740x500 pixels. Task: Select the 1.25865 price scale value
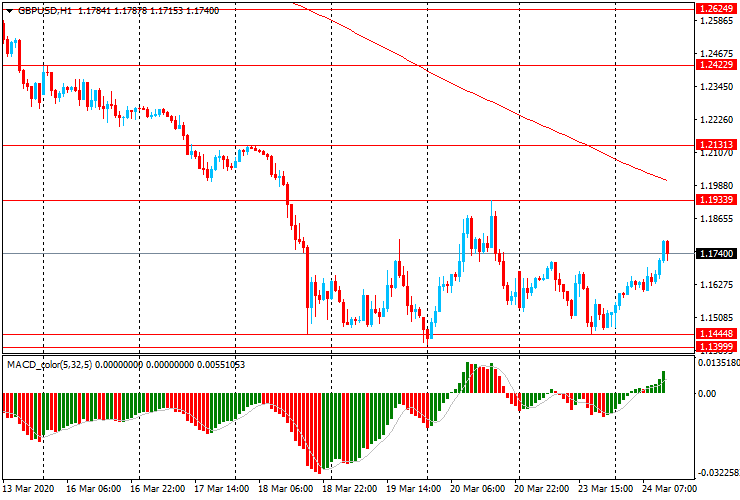point(716,21)
